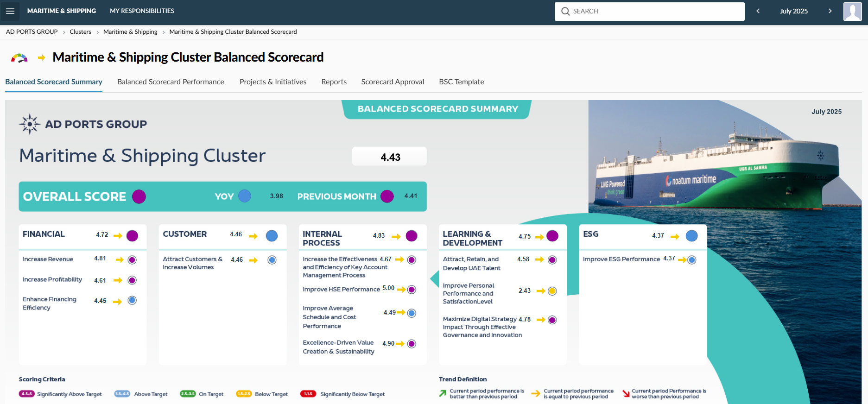The height and width of the screenshot is (404, 868).
Task: Open the hamburger navigation menu
Action: (10, 11)
